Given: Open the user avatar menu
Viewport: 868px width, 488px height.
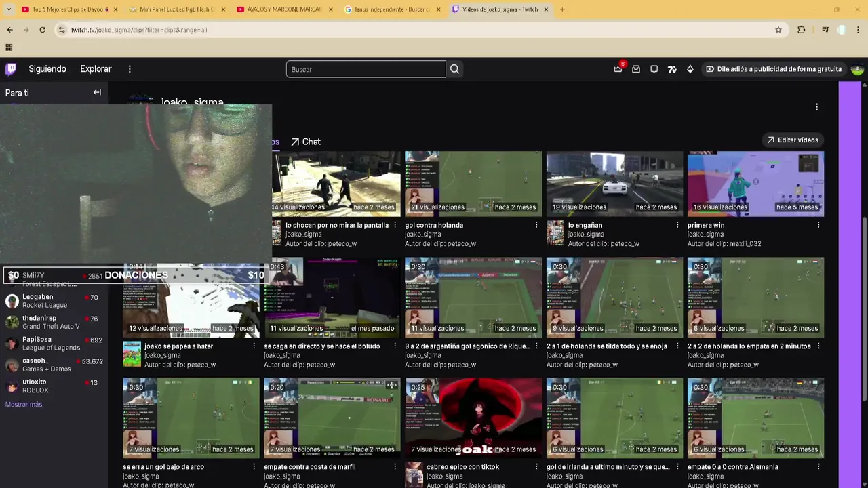Looking at the screenshot, I should point(857,69).
